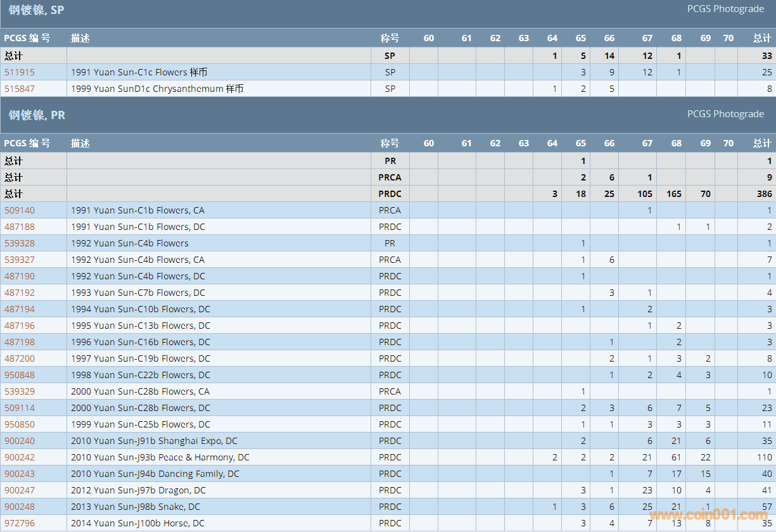Image resolution: width=776 pixels, height=532 pixels.
Task: Open PCGS number 515847 link
Action: pos(20,89)
